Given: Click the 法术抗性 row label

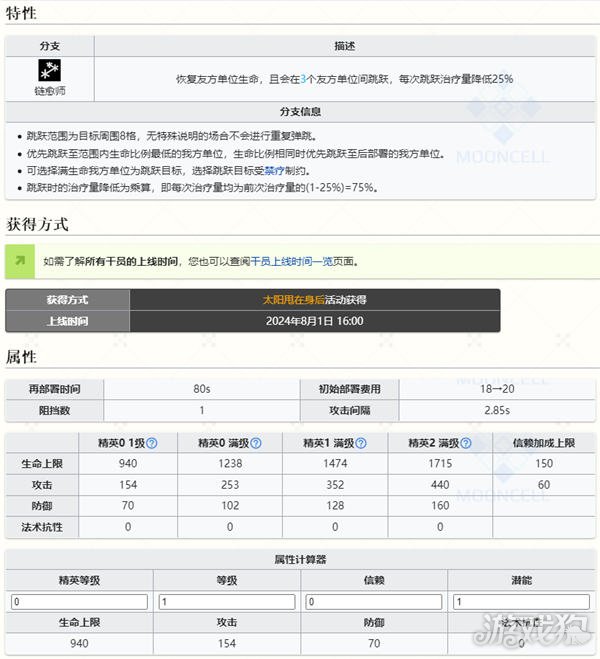Looking at the screenshot, I should (42, 527).
